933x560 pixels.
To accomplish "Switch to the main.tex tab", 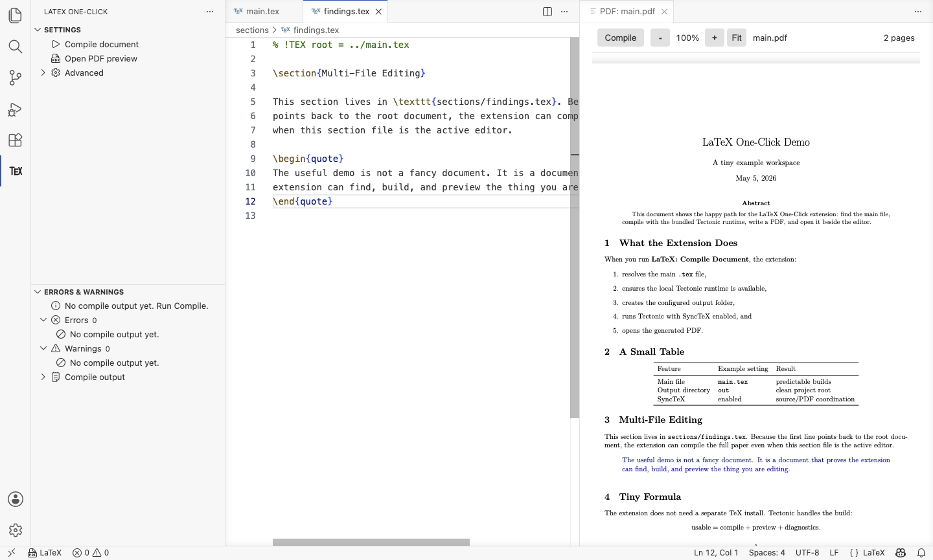I will click(x=264, y=12).
